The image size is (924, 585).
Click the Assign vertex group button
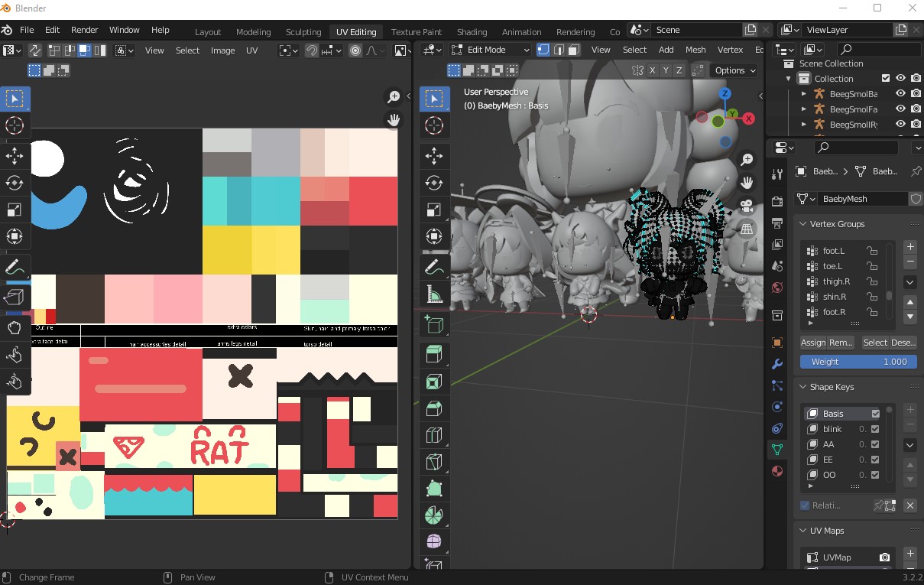coord(813,343)
